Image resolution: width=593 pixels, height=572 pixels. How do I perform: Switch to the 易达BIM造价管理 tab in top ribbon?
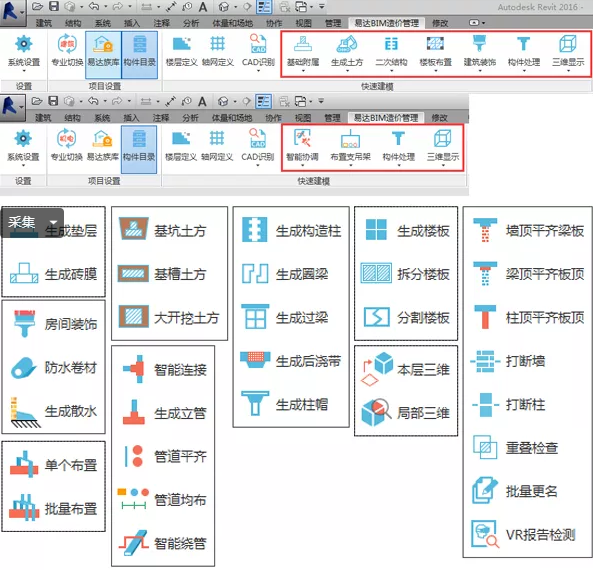[387, 23]
